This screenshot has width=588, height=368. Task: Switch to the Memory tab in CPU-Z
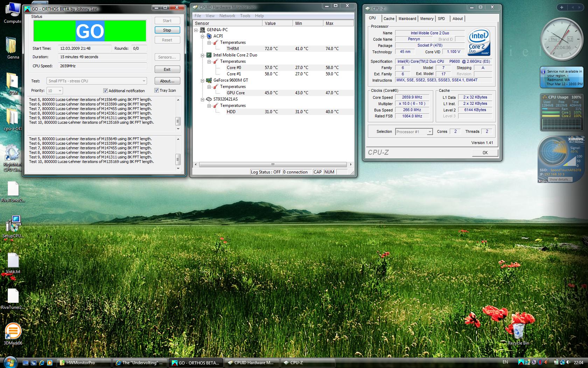[427, 19]
